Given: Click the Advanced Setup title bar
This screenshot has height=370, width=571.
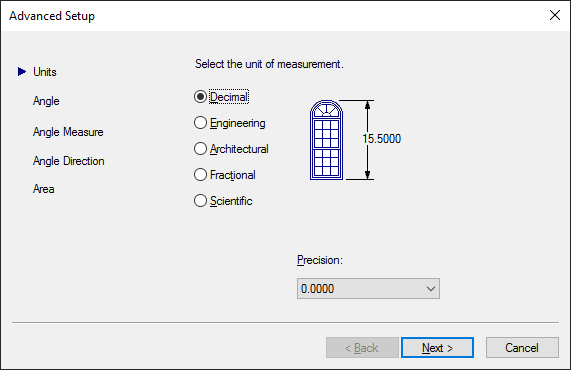Looking at the screenshot, I should (273, 16).
